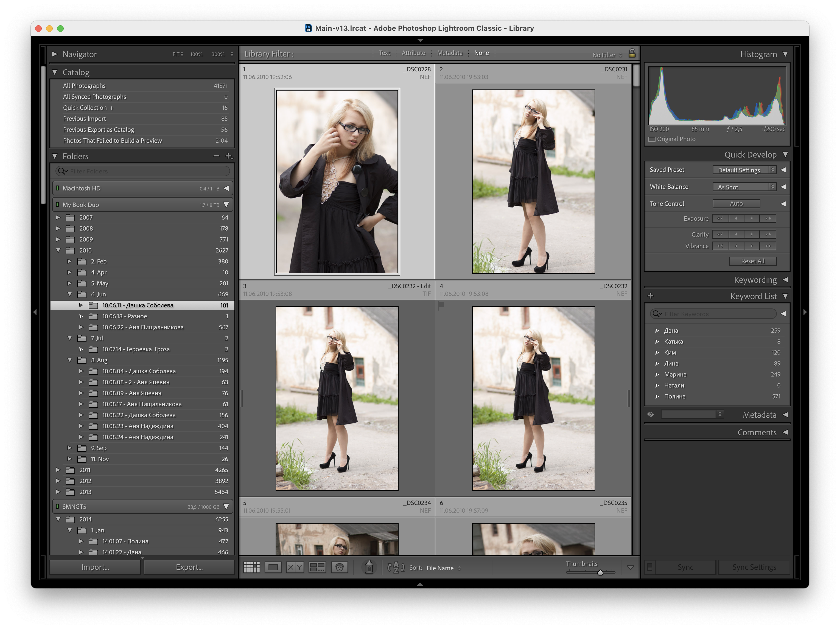This screenshot has height=629, width=840.
Task: Select the Metadata filter tab
Action: coord(450,53)
